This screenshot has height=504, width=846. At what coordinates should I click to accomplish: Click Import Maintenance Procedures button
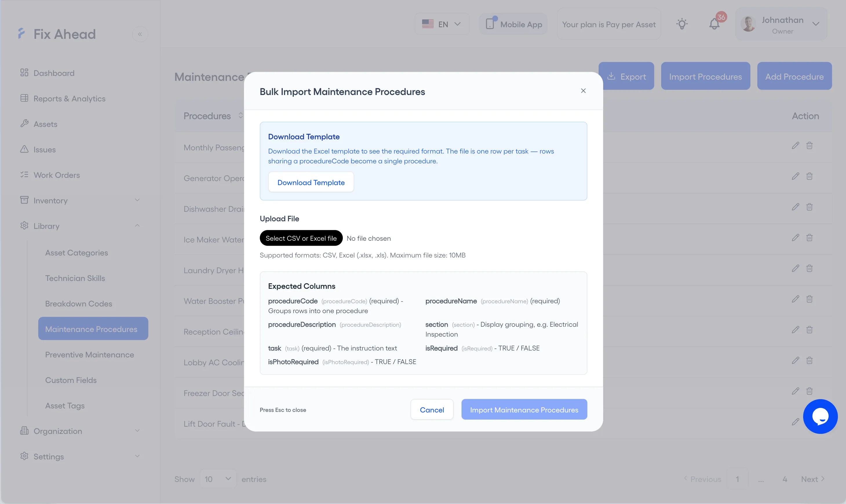pyautogui.click(x=524, y=409)
